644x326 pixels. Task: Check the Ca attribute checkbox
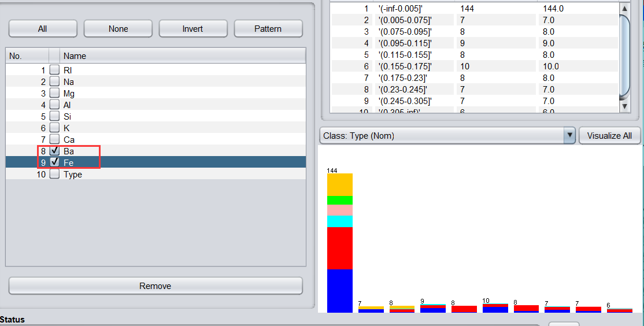pyautogui.click(x=54, y=139)
